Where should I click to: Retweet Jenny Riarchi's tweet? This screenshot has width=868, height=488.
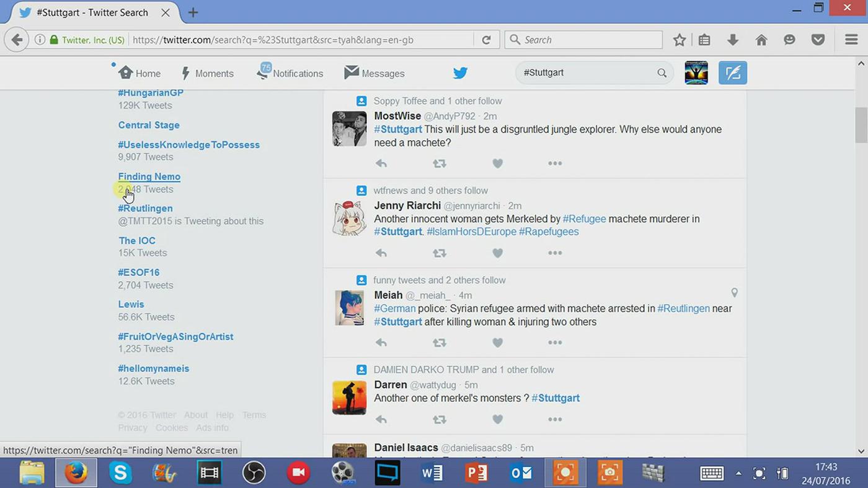(439, 253)
